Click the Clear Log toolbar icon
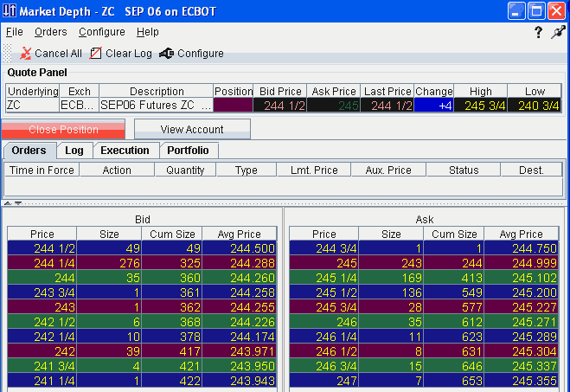The image size is (570, 392). click(x=96, y=54)
